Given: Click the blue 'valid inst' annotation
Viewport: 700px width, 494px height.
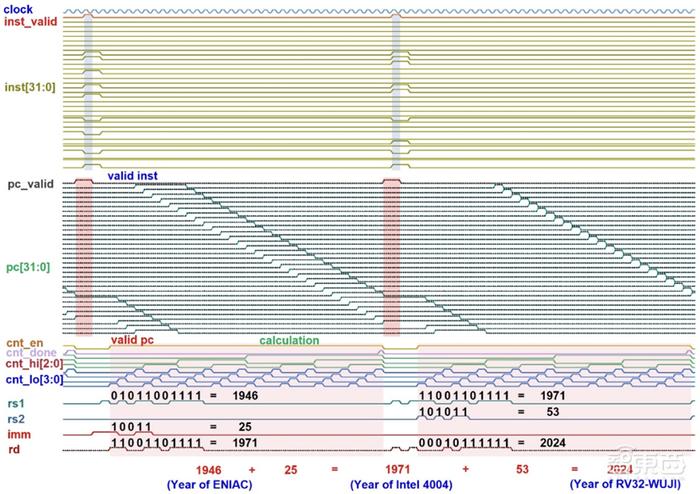Looking at the screenshot, I should 133,176.
